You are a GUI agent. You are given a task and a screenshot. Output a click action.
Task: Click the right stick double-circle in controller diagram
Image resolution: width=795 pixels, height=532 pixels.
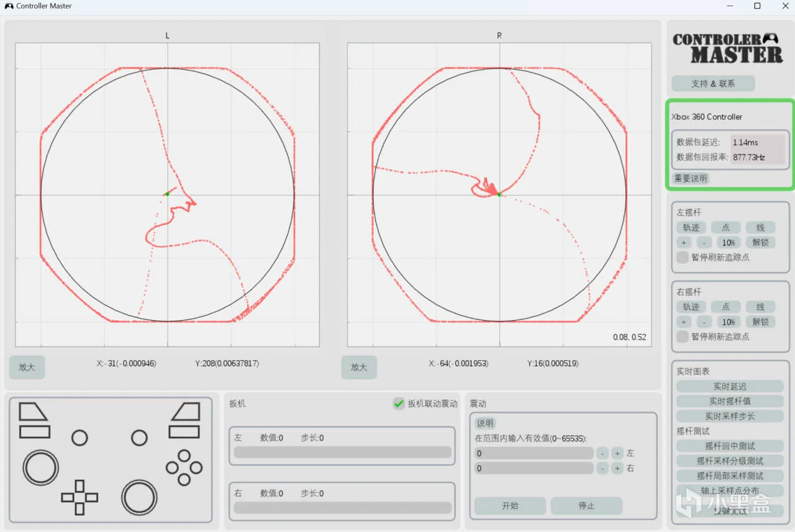[139, 497]
